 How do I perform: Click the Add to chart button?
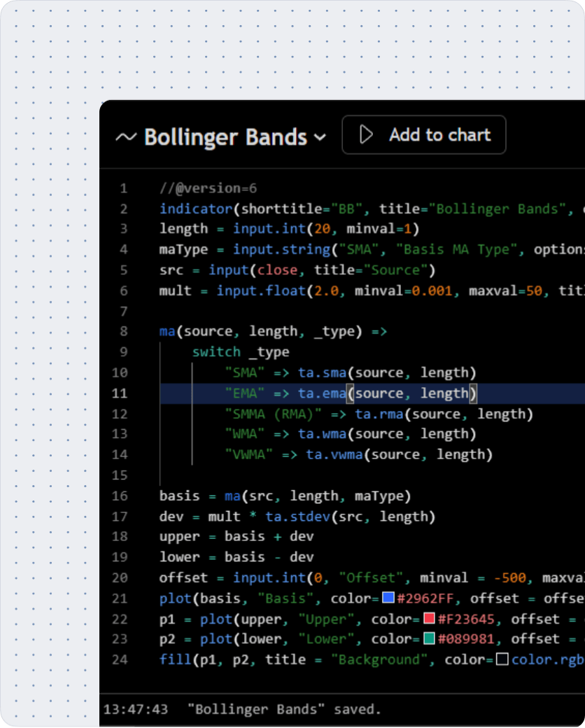424,134
